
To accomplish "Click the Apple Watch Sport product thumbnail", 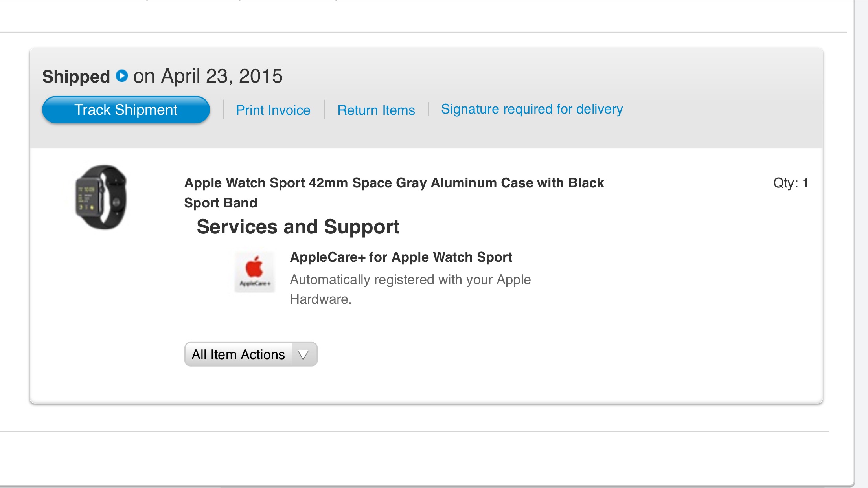I will point(101,197).
